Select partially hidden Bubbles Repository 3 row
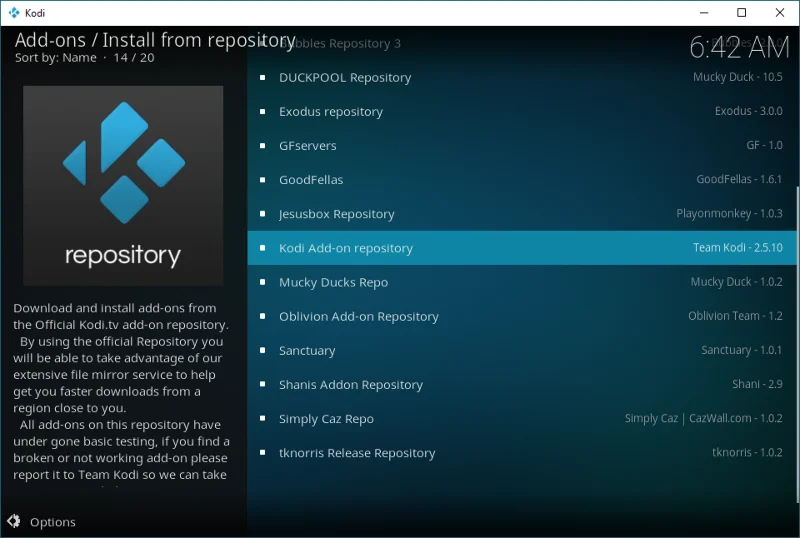 522,43
